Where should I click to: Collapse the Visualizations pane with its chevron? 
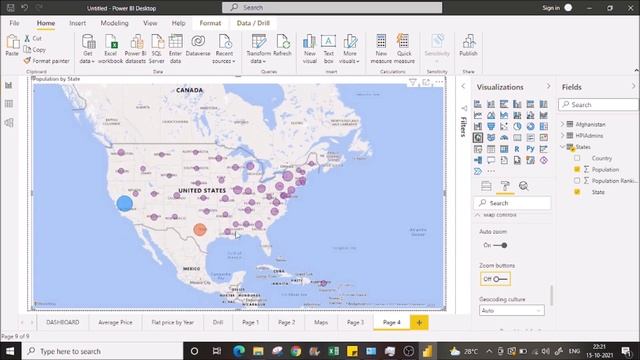548,87
